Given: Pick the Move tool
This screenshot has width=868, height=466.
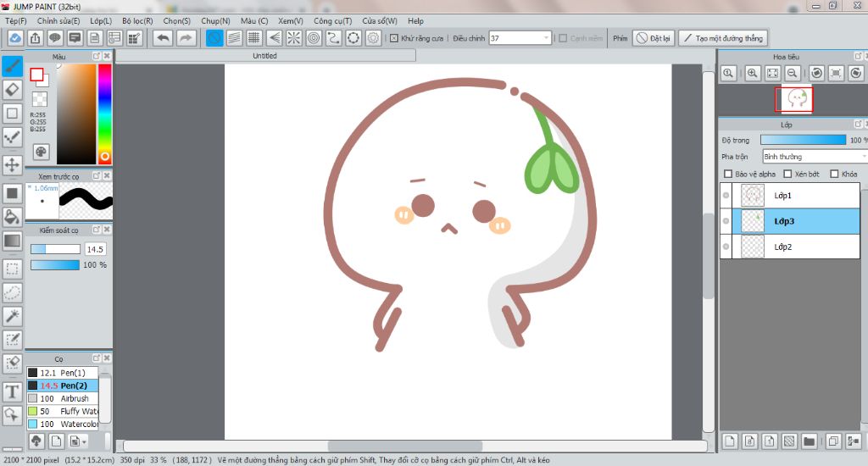Looking at the screenshot, I should (x=13, y=164).
